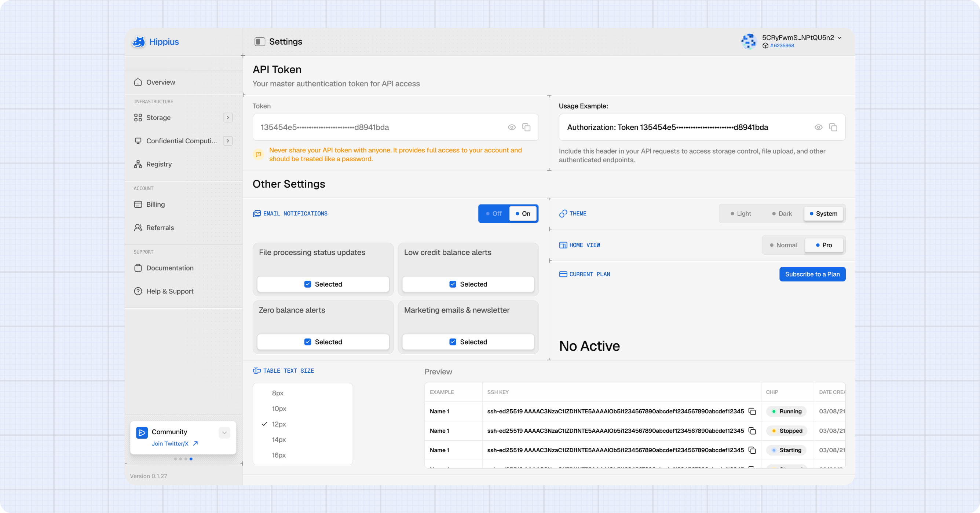Select the System theme
The height and width of the screenshot is (513, 980).
tap(823, 214)
